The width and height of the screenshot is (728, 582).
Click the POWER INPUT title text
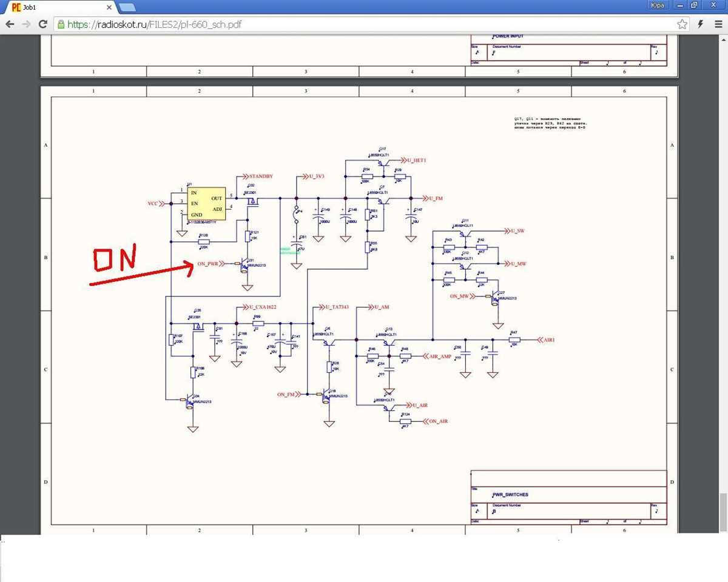[x=508, y=36]
